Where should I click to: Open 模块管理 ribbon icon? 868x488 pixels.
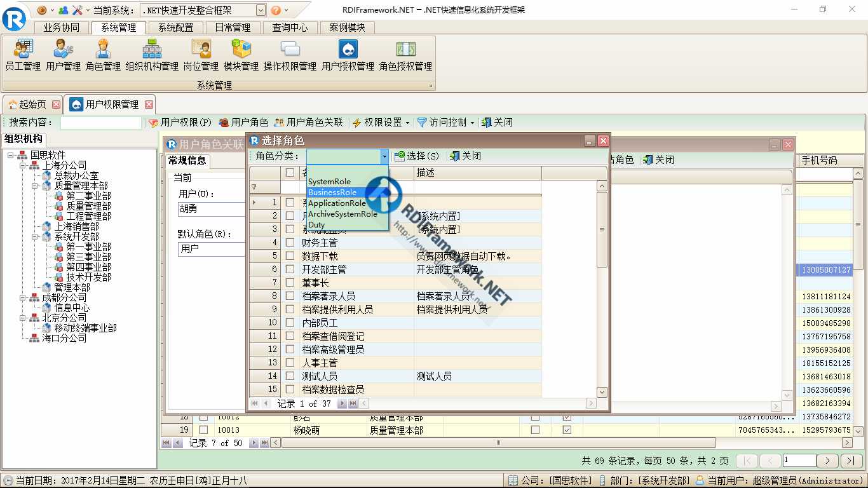[241, 55]
